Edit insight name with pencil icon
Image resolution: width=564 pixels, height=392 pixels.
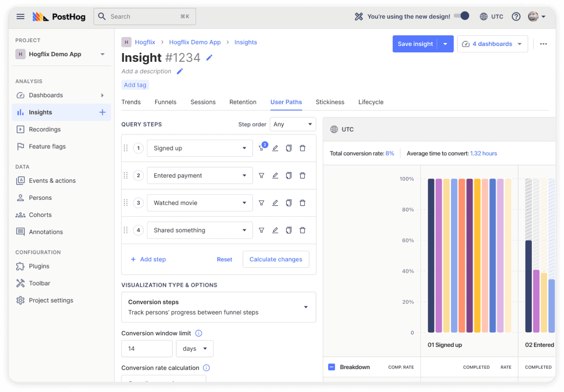[209, 58]
